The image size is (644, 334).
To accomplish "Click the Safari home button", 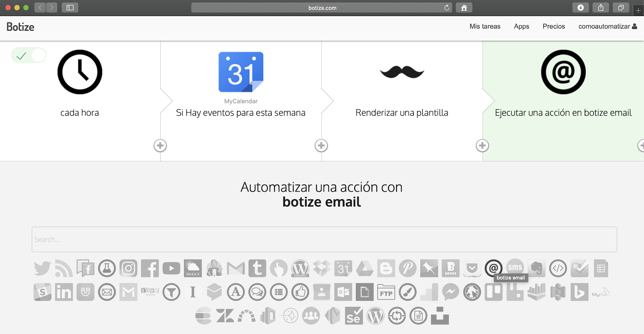I will coord(464,8).
